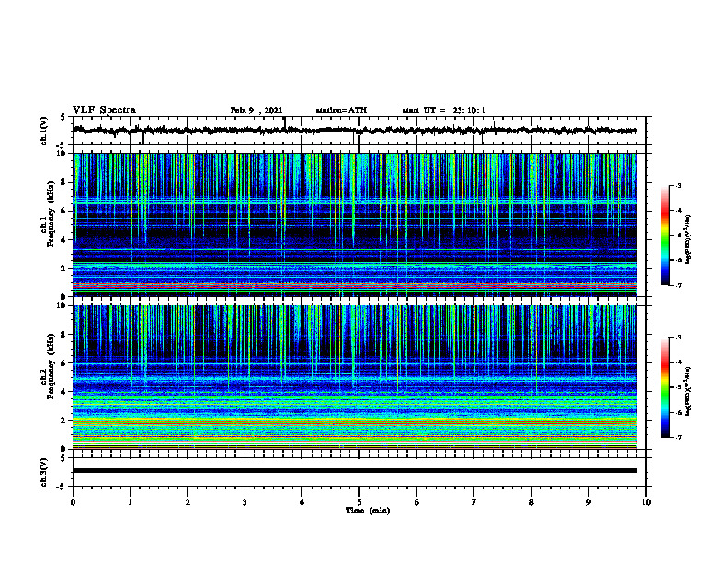
Task: Click time-axis tick label "8"
Action: click(x=531, y=502)
